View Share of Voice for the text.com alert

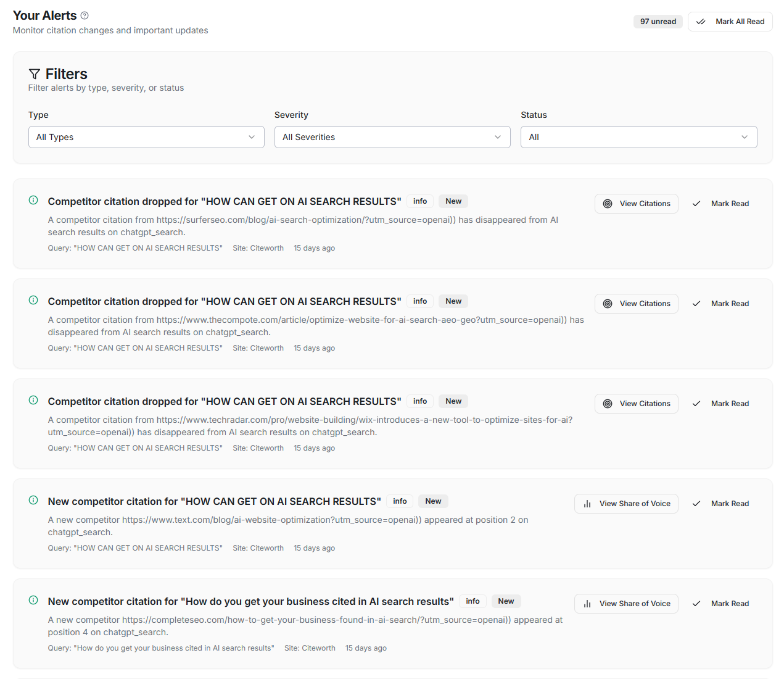tap(626, 504)
